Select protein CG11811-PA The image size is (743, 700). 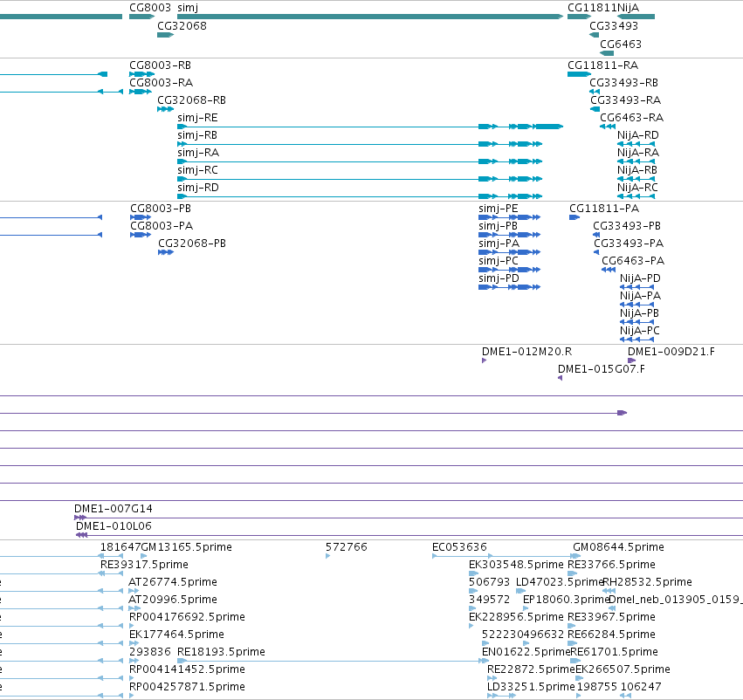(x=604, y=209)
